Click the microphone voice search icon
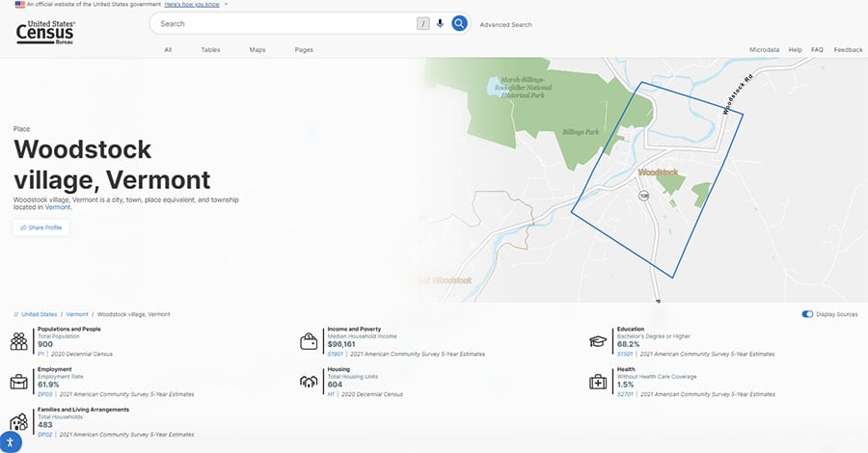The image size is (868, 453). pos(440,24)
